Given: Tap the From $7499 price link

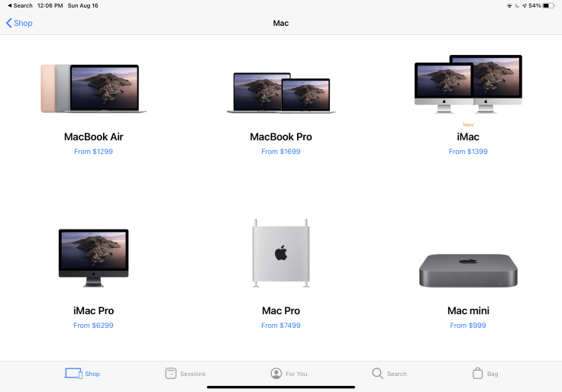Looking at the screenshot, I should click(x=281, y=326).
